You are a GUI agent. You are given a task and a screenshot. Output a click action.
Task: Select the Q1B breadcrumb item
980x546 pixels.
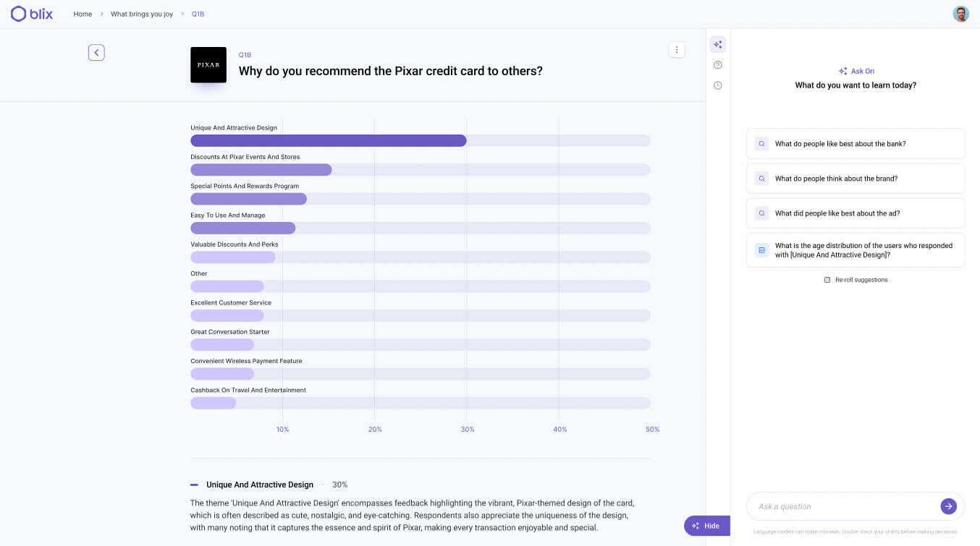click(198, 13)
